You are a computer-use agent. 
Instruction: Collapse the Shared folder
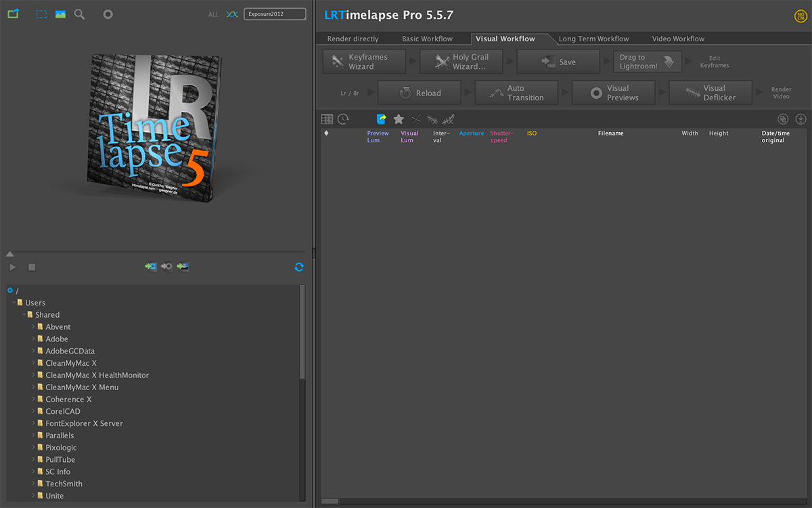point(24,315)
